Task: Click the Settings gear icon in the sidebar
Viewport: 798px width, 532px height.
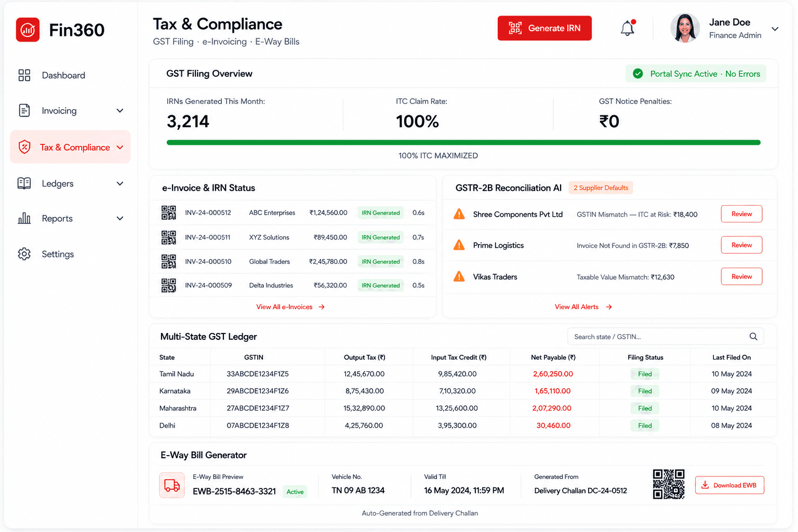Action: point(24,254)
